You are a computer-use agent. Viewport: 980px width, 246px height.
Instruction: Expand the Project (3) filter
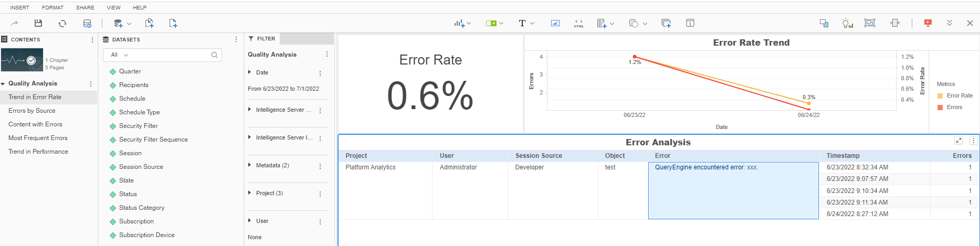[x=249, y=193]
